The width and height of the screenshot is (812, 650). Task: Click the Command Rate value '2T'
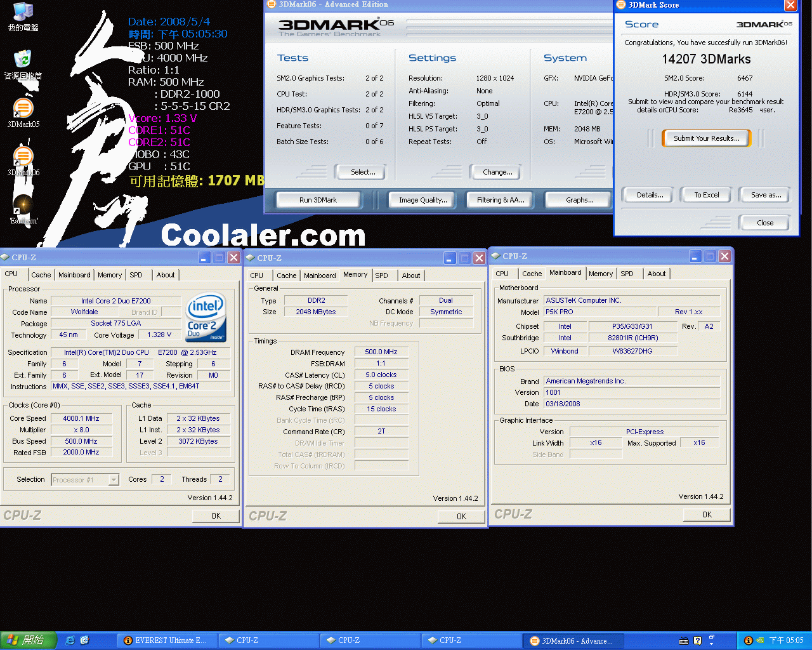pyautogui.click(x=381, y=431)
